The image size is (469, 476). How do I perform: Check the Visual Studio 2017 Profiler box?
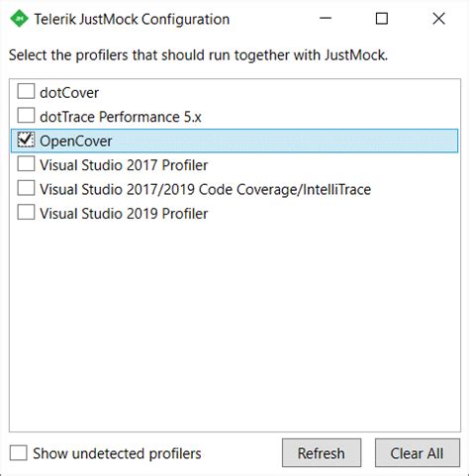click(26, 164)
